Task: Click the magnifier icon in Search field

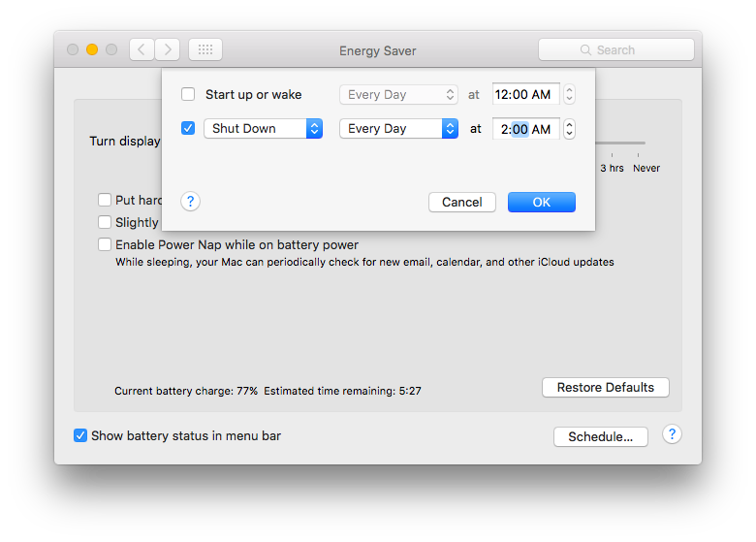Action: tap(585, 49)
